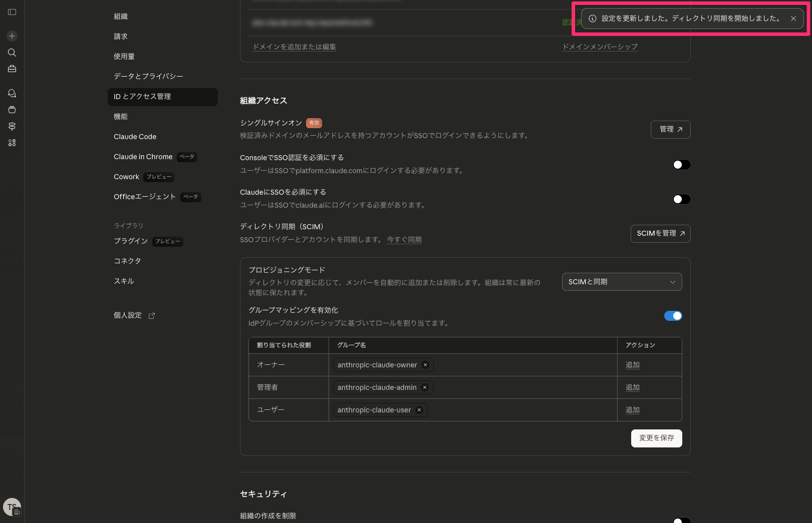Open 個人設定 external link

134,315
